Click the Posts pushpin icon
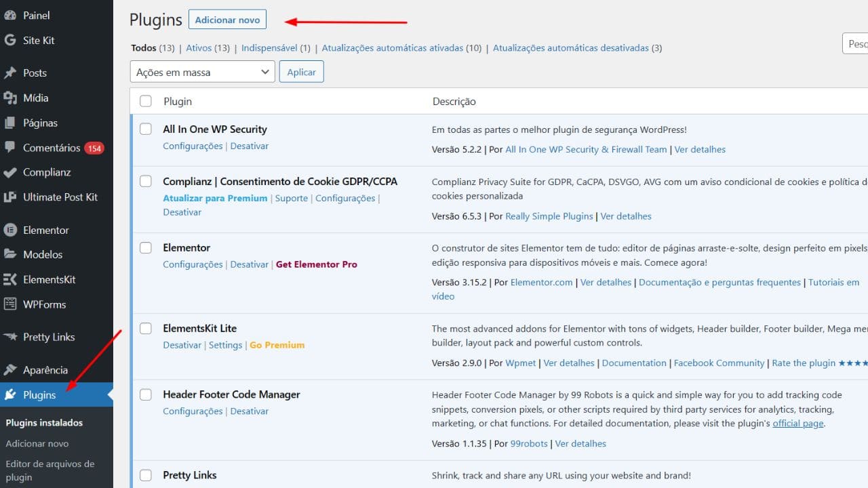 10,73
